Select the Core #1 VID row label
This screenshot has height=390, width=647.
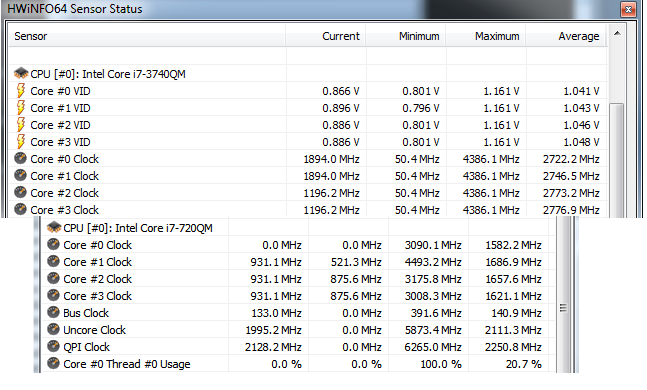[60, 108]
